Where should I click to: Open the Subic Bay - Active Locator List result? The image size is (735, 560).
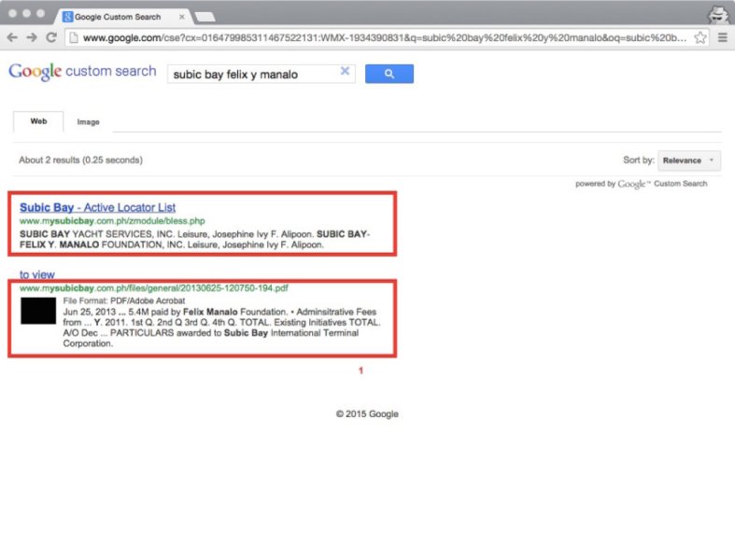(x=97, y=207)
